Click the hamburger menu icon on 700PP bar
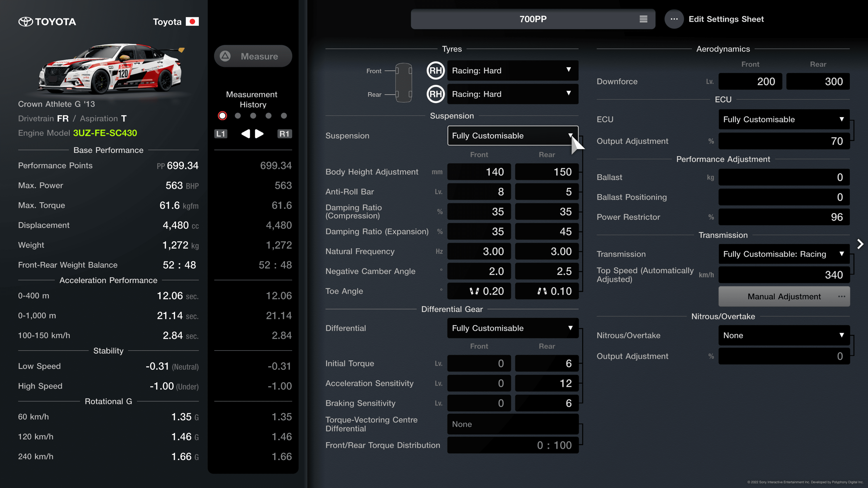The width and height of the screenshot is (868, 488). pos(643,19)
